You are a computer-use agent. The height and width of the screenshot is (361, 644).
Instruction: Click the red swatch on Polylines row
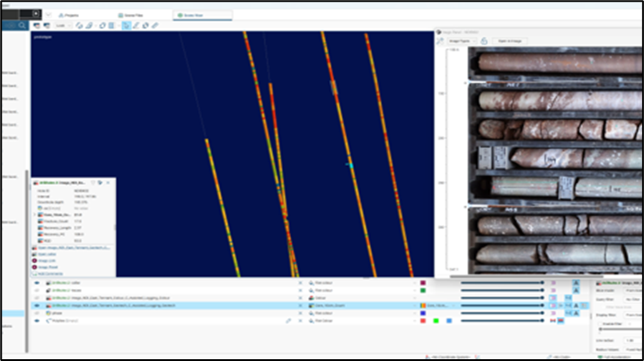pos(423,321)
